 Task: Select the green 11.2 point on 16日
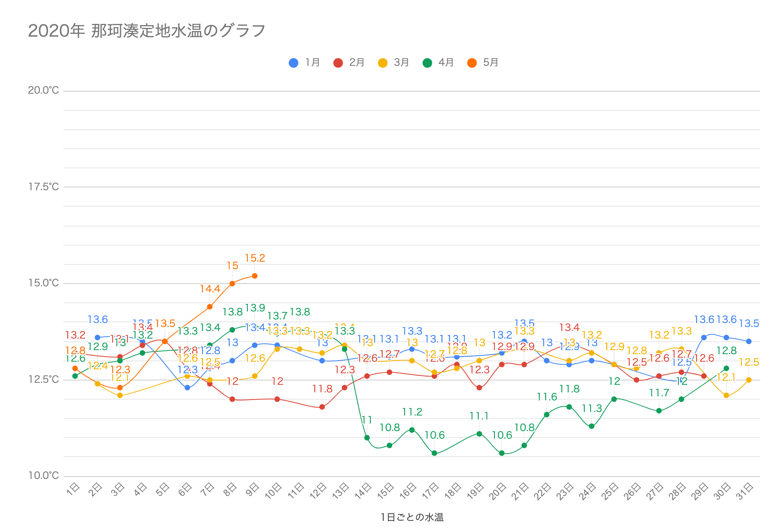tap(412, 430)
